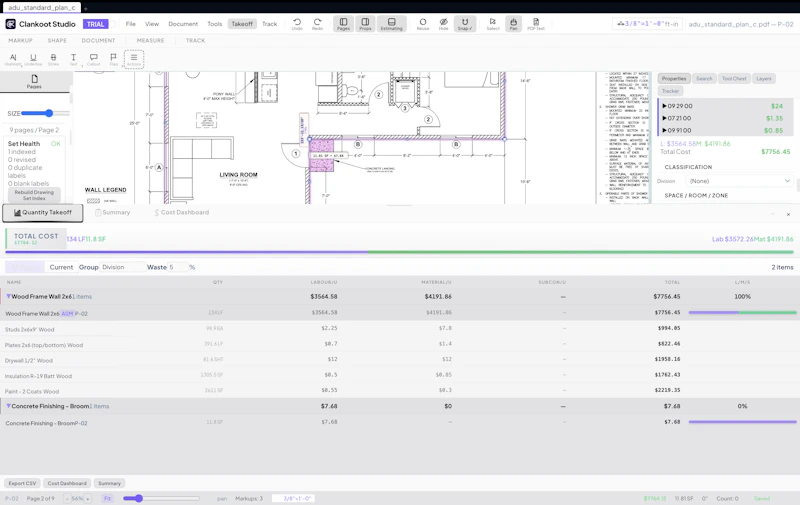Collapse the Concrete Finishing - Broom group
Image resolution: width=800 pixels, height=505 pixels.
[x=9, y=407]
